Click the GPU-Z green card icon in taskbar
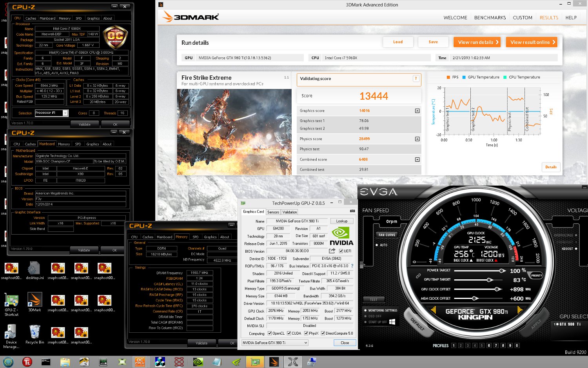Viewport: 588px width, 368px height. click(x=255, y=362)
